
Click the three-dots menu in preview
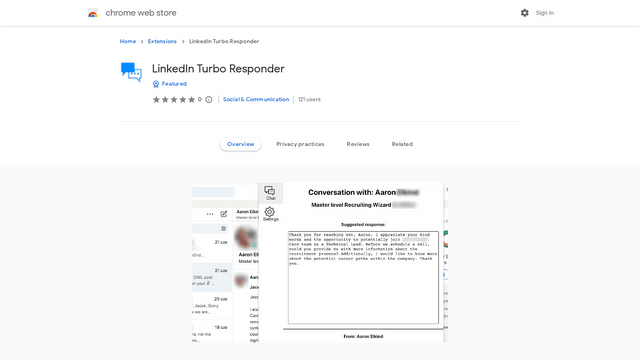point(210,214)
